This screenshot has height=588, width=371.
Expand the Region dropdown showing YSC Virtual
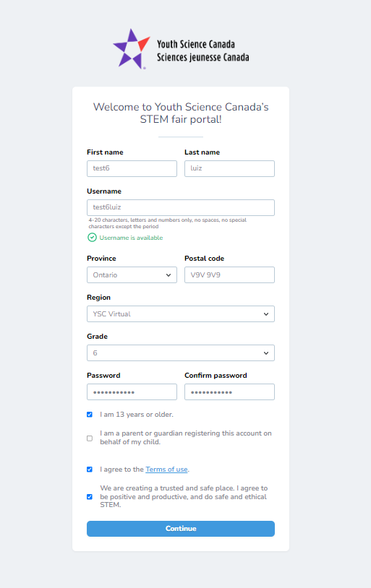click(181, 314)
